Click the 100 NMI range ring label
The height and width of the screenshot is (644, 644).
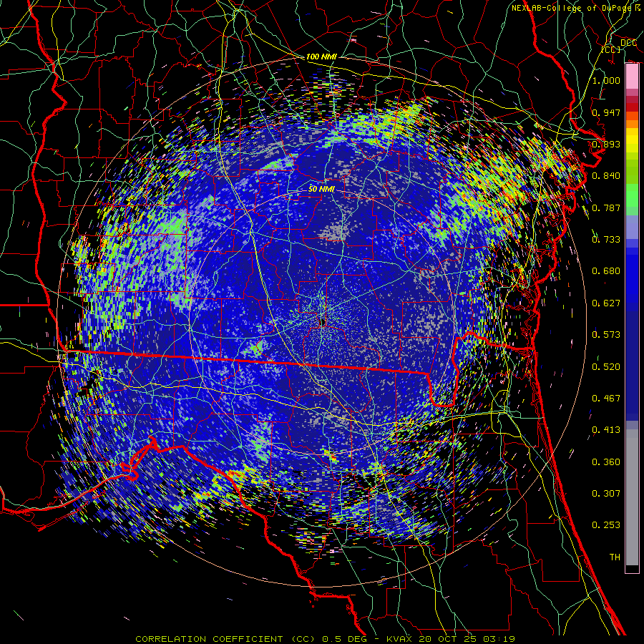pos(321,57)
